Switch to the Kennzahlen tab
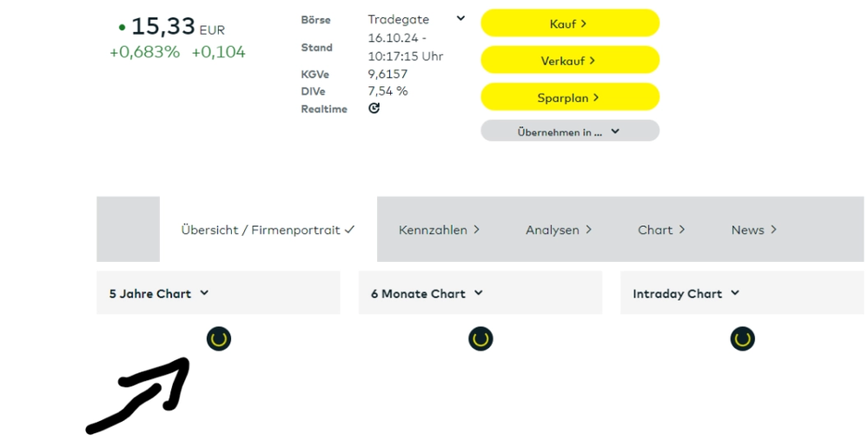The image size is (868, 440). 439,230
